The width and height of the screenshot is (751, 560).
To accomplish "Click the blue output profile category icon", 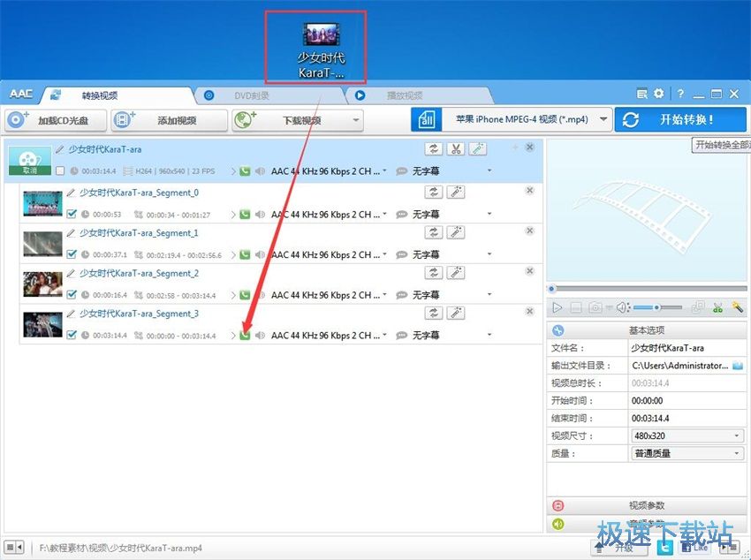I will click(426, 119).
